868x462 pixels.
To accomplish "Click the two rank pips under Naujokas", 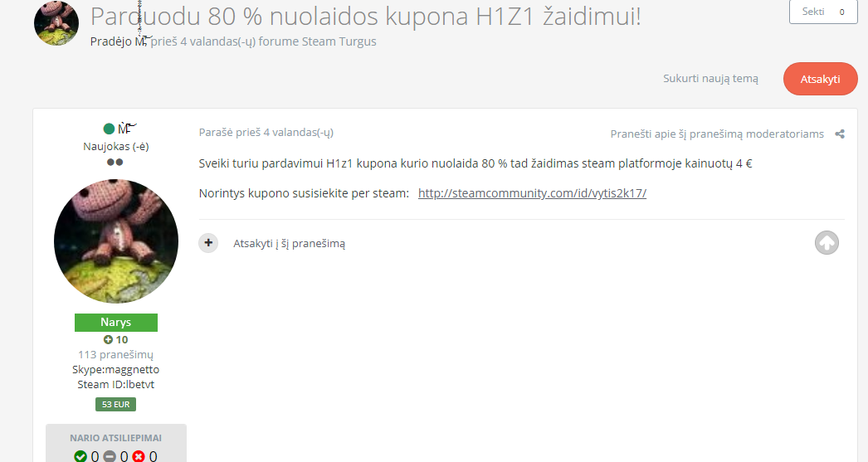I will (115, 162).
